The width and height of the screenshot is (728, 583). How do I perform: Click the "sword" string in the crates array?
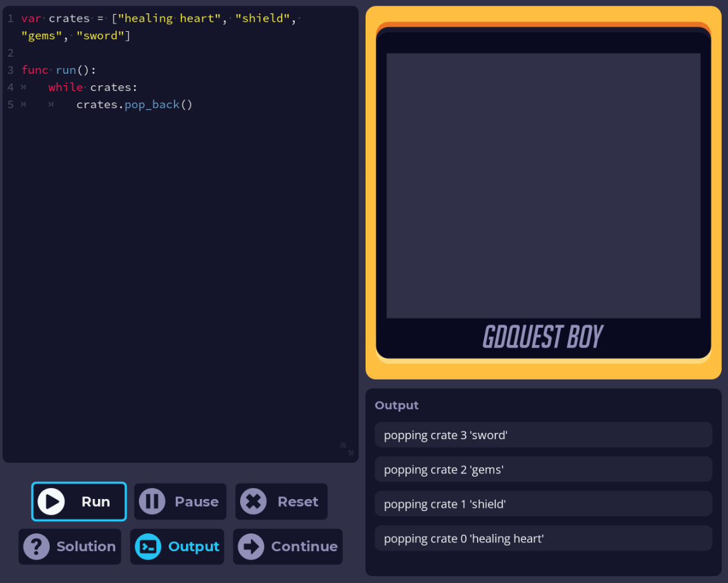[x=100, y=36]
